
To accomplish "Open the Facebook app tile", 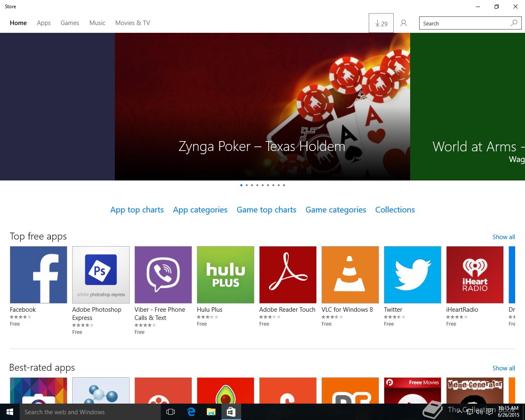I will 39,275.
